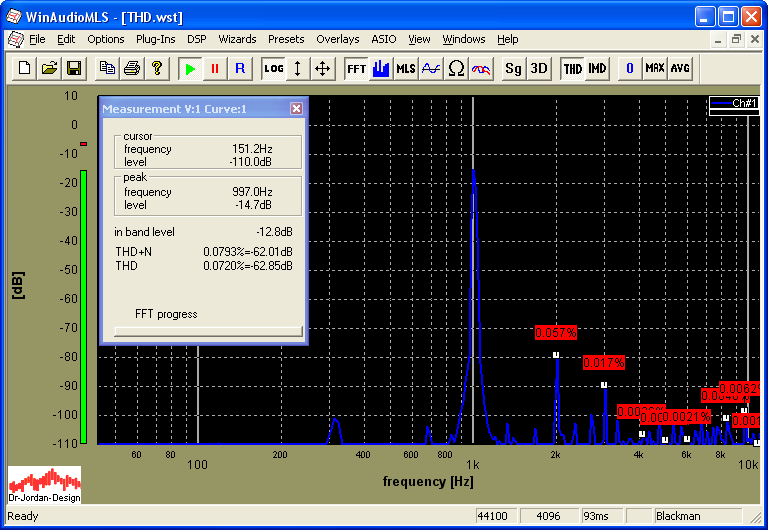Click the New file icon
Viewport: 768px width, 530px height.
[24, 68]
